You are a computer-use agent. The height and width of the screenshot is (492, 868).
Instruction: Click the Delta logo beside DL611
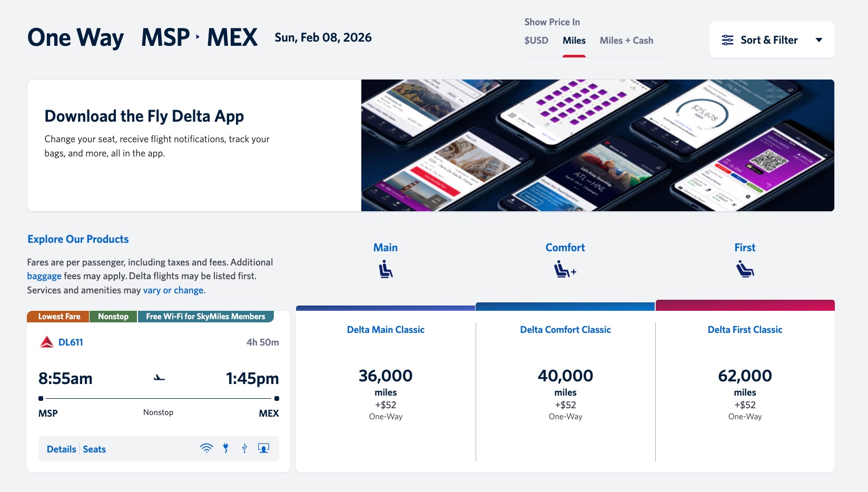click(x=47, y=342)
